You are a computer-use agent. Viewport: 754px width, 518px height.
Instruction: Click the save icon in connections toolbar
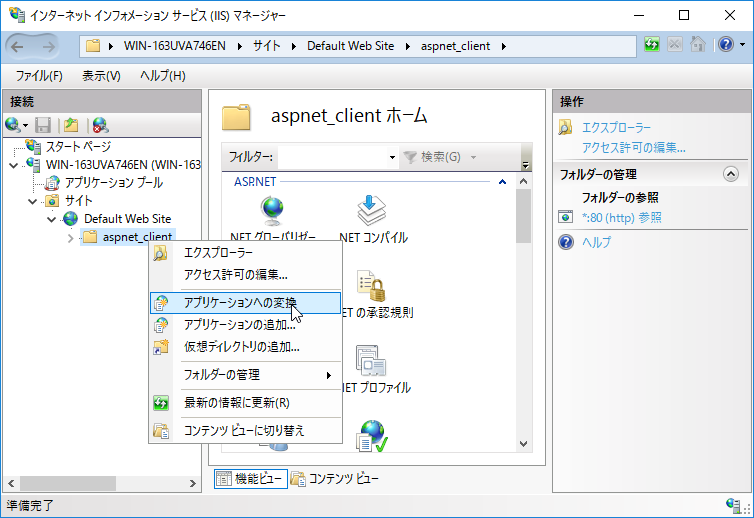click(42, 125)
